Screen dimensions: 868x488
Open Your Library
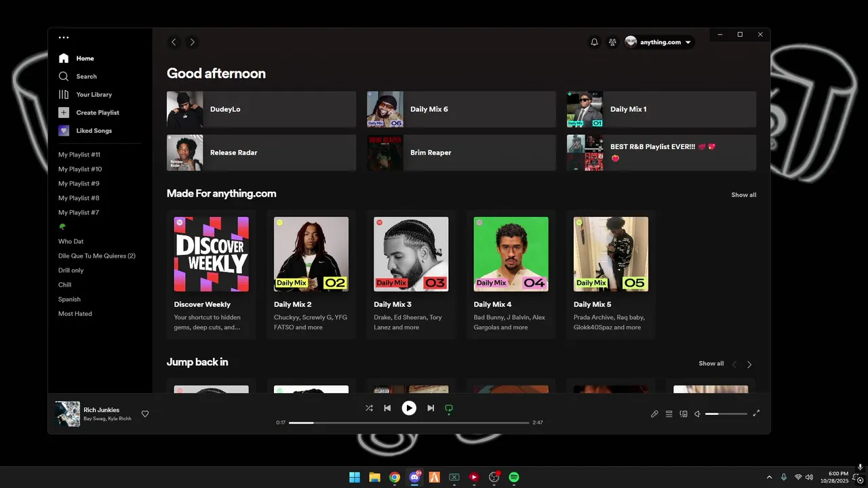pyautogui.click(x=85, y=95)
